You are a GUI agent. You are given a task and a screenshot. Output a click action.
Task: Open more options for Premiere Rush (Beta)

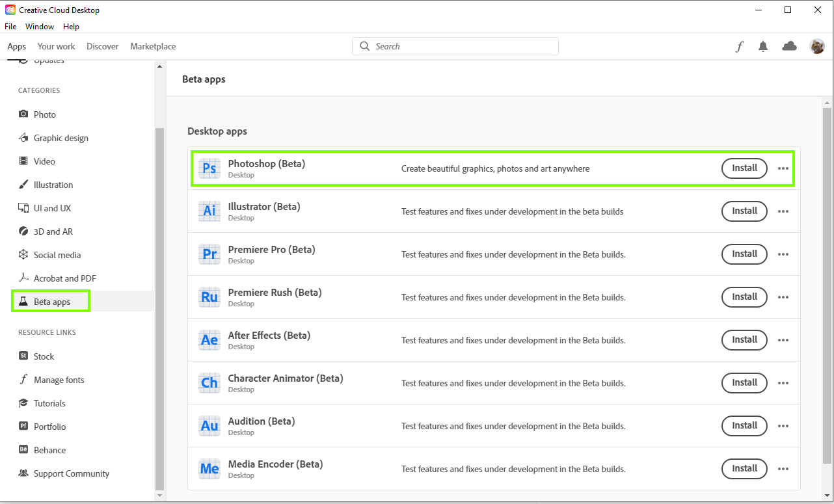[x=783, y=297]
